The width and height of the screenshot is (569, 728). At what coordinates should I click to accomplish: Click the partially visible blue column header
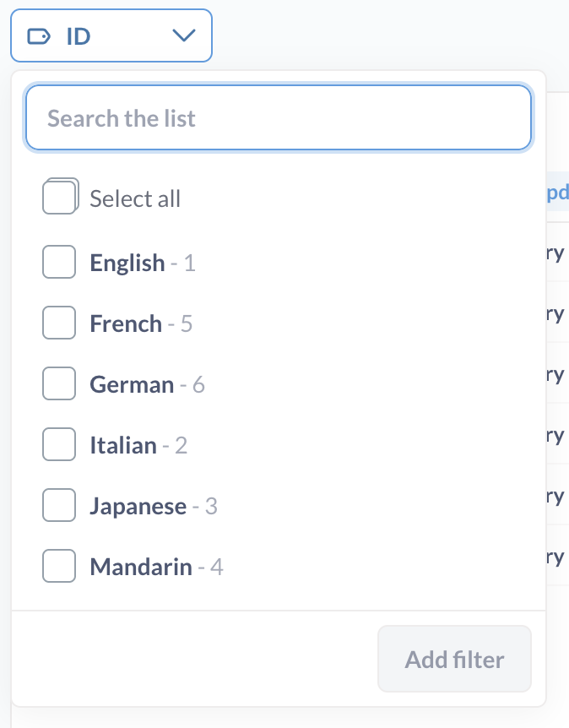(558, 193)
